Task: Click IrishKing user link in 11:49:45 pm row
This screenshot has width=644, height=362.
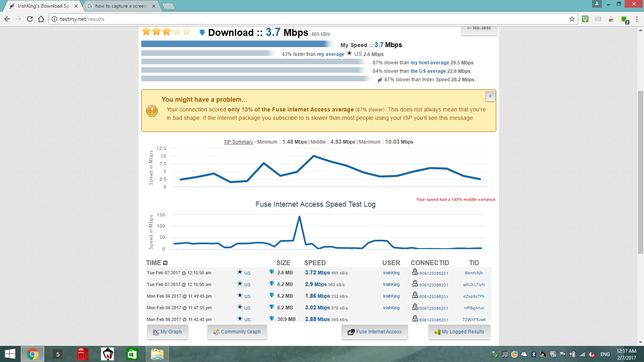Action: coord(391,296)
